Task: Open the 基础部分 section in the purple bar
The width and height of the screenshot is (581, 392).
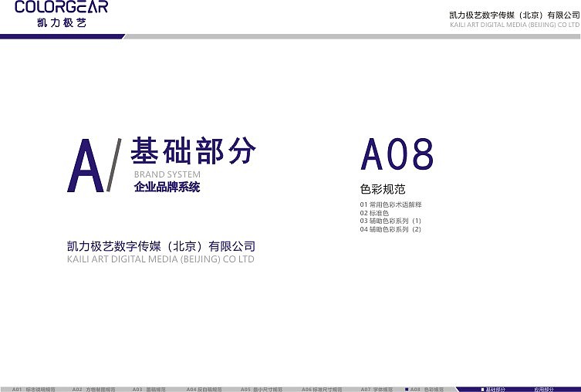Action: tap(493, 390)
